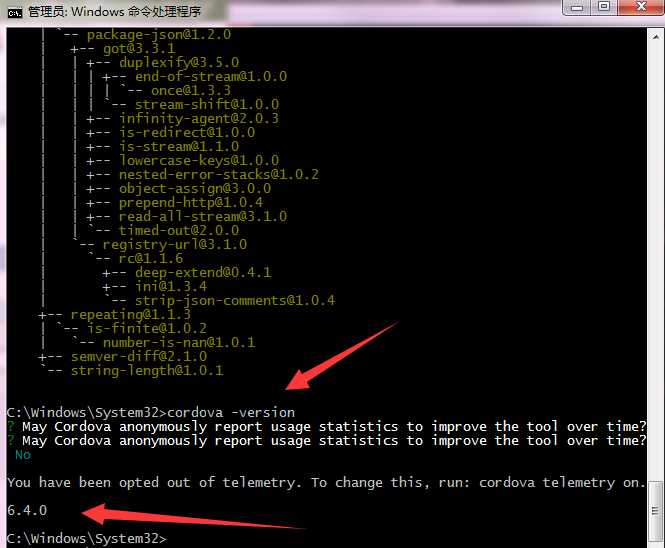This screenshot has width=665, height=548.
Task: Minimize the command prompt window
Action: [577, 7]
